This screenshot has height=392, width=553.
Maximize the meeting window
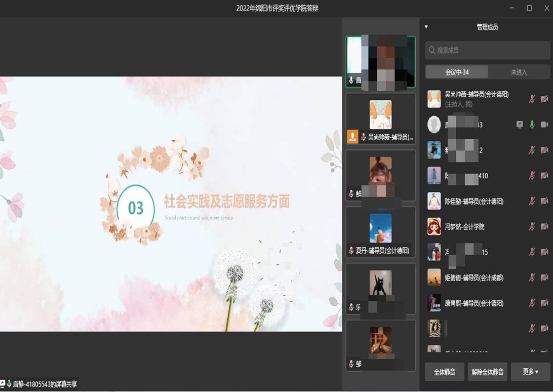click(x=529, y=8)
